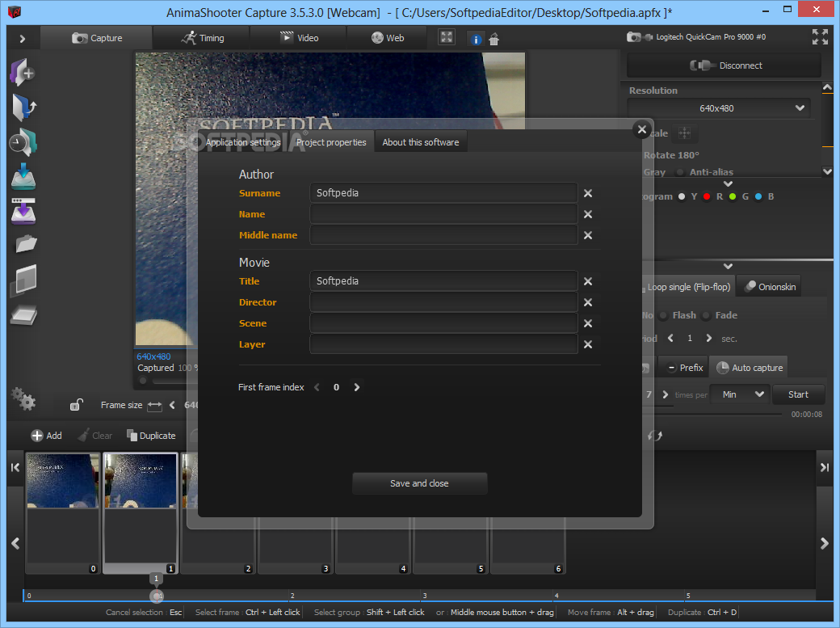This screenshot has width=840, height=628.
Task: Decrease the period seconds value
Action: (x=670, y=338)
